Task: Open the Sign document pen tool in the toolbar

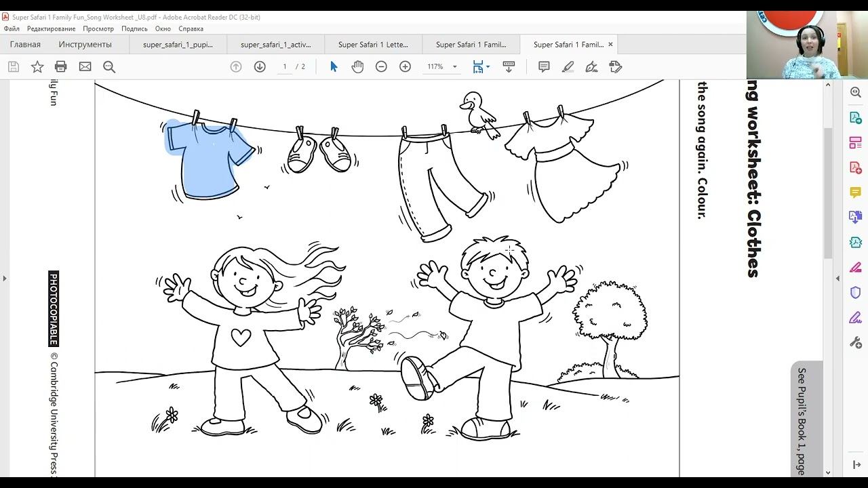Action: click(592, 66)
